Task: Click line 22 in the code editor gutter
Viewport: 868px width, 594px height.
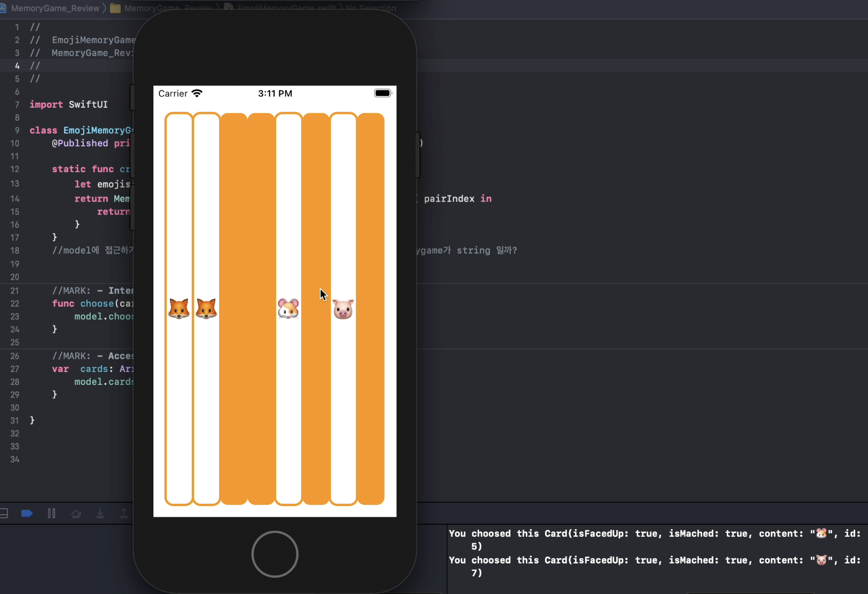Action: [14, 303]
